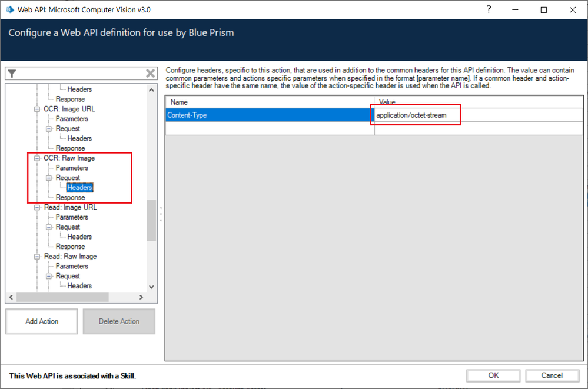588x389 pixels.
Task: Click the tree's scroll right arrow
Action: tap(141, 297)
